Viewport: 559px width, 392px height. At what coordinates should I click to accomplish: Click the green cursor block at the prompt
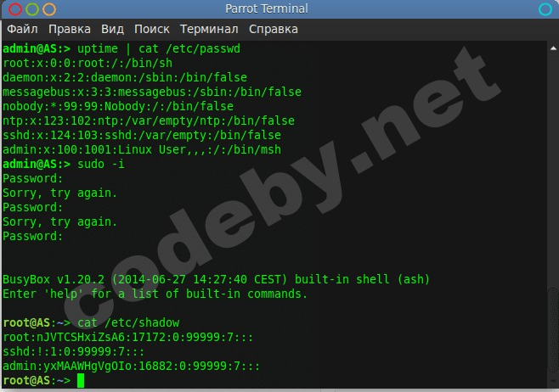[81, 380]
